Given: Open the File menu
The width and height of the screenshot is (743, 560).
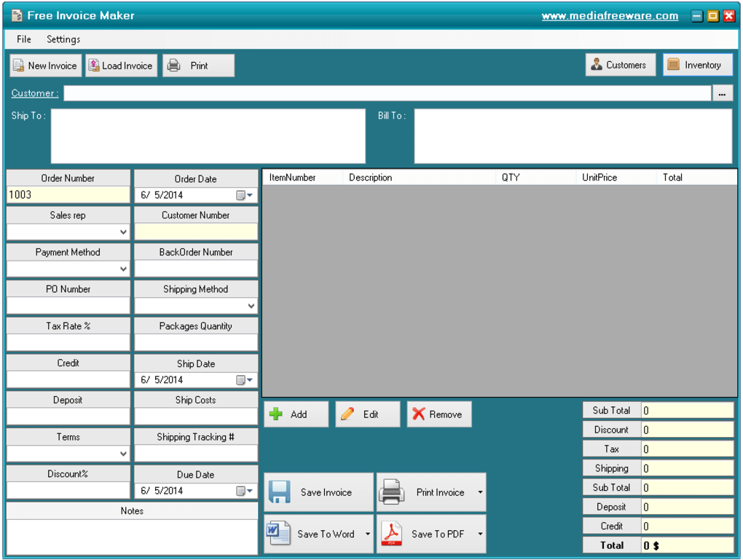Looking at the screenshot, I should [23, 39].
